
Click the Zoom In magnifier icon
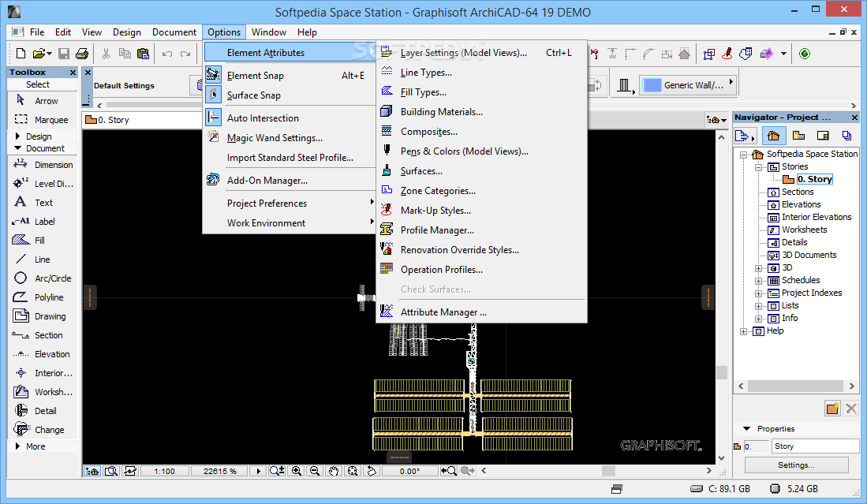pyautogui.click(x=297, y=471)
